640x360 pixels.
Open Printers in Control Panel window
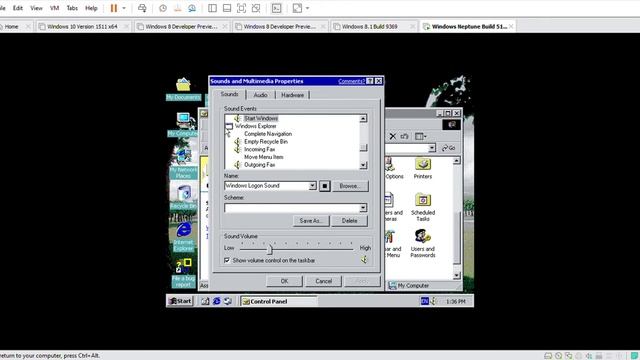tap(422, 169)
